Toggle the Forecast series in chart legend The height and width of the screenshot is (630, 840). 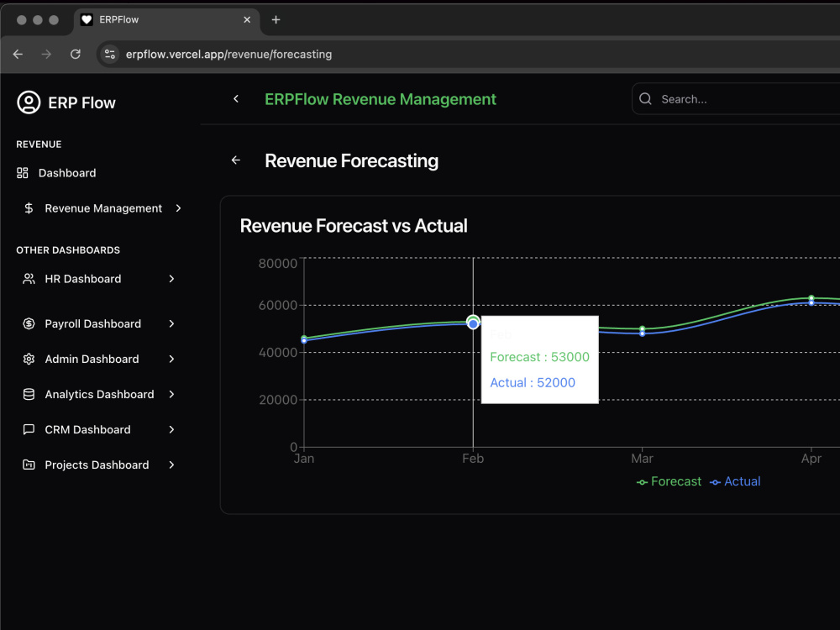click(669, 481)
